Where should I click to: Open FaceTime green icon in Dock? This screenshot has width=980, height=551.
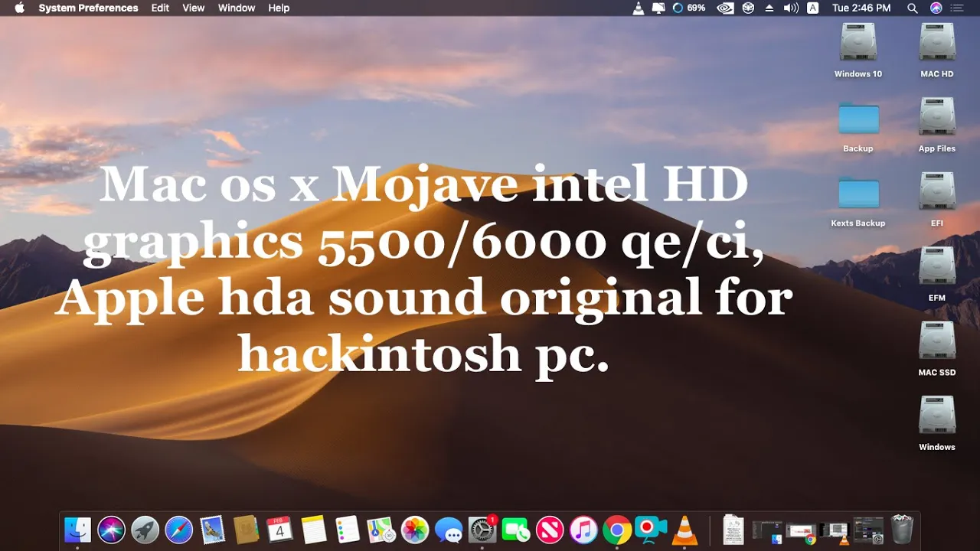pyautogui.click(x=516, y=530)
